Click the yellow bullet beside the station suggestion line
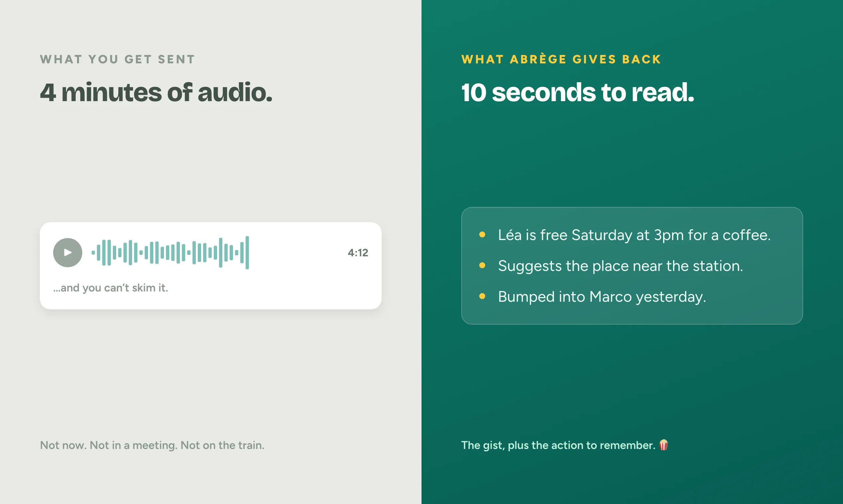The height and width of the screenshot is (504, 843). [482, 265]
